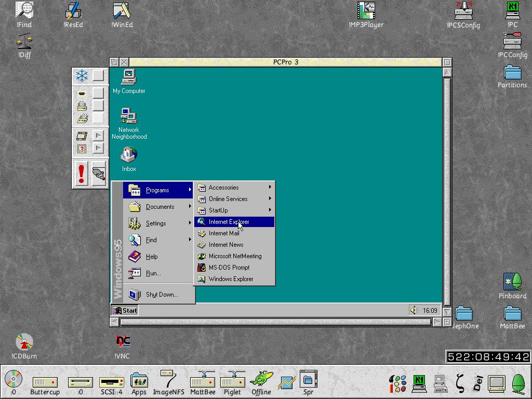
Task: Open MS-DOS Prompt from the submenu
Action: pos(234,268)
